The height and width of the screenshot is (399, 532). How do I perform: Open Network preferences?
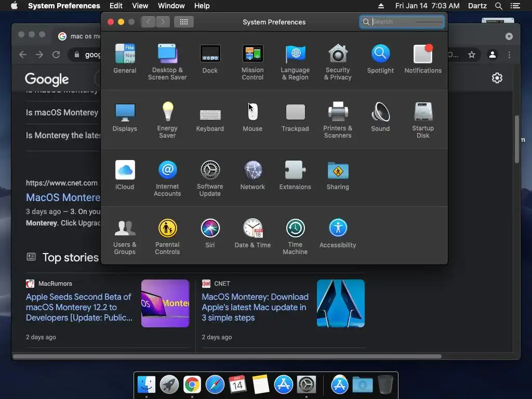tap(253, 175)
